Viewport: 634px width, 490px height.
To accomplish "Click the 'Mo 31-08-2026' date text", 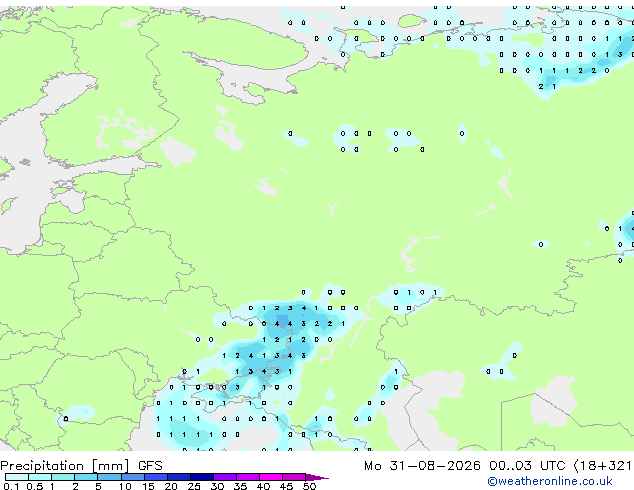I will [x=422, y=466].
